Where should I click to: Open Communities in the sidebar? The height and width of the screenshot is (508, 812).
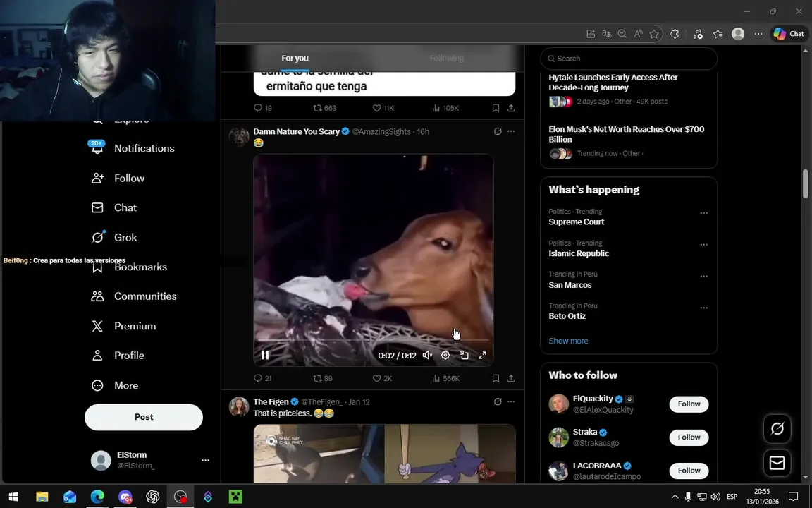134,296
